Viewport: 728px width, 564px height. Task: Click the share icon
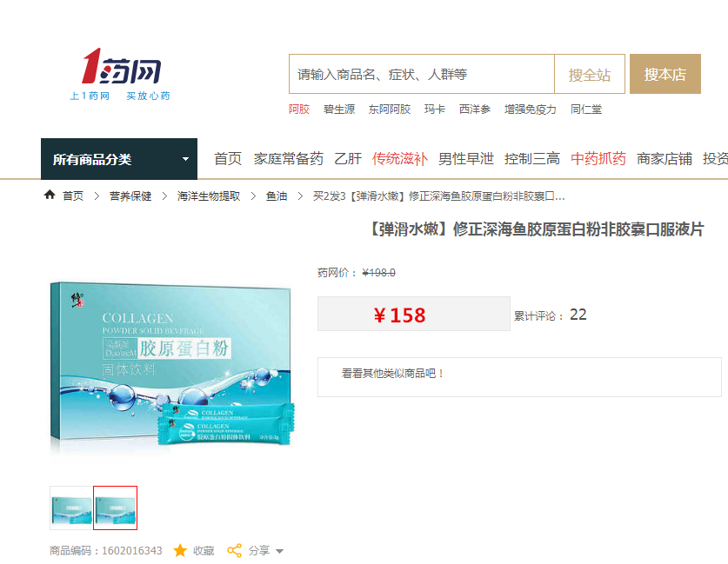(235, 551)
